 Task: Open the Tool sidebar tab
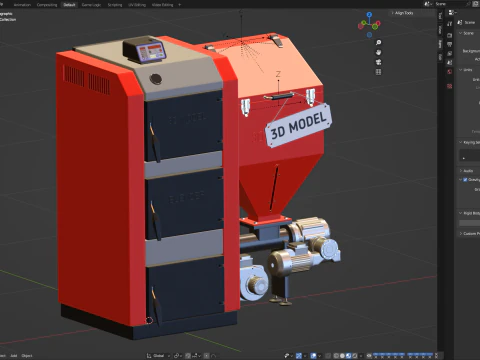click(440, 16)
